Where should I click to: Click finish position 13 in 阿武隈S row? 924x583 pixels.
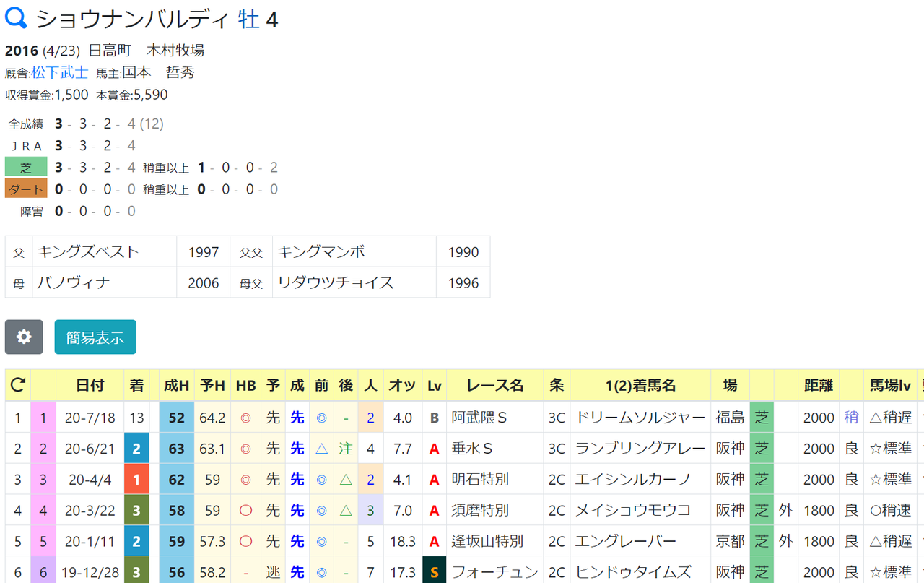click(136, 418)
